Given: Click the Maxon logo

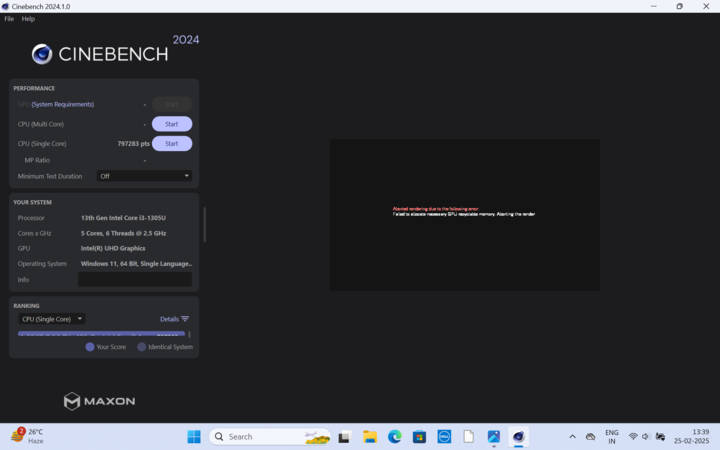Looking at the screenshot, I should (99, 401).
